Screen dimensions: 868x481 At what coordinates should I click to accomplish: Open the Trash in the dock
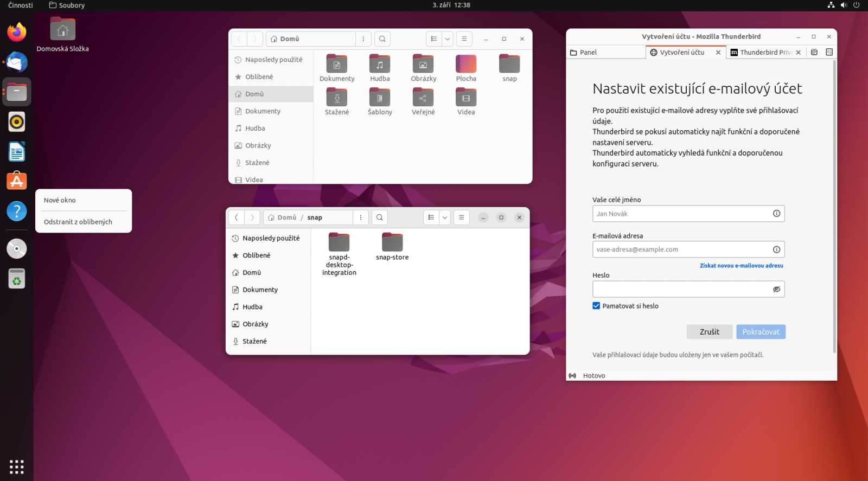tap(17, 279)
